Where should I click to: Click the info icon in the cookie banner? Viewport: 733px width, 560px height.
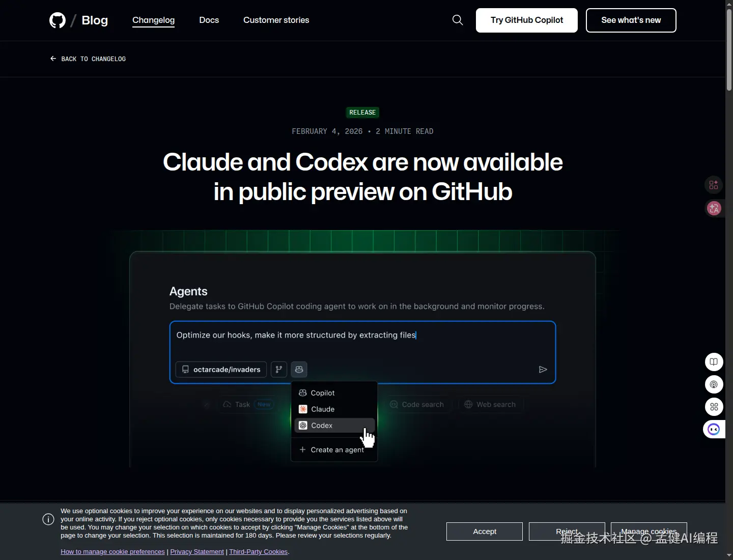click(x=48, y=519)
